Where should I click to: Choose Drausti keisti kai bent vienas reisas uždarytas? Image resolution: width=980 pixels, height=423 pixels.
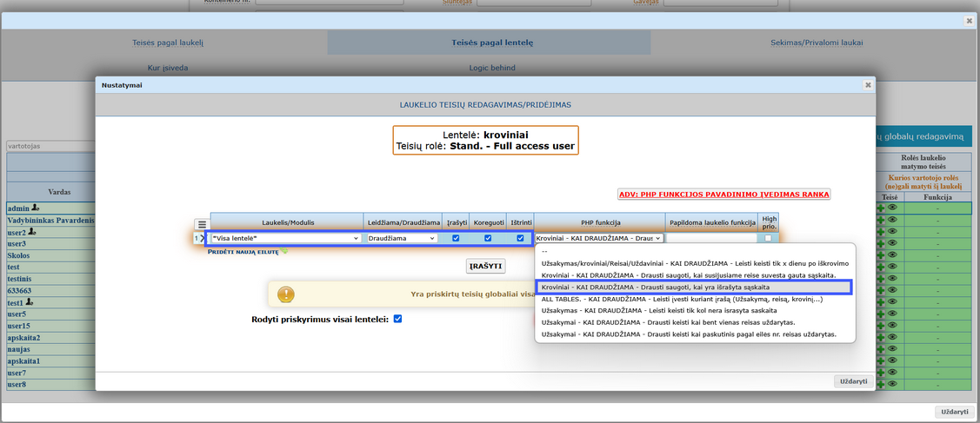695,322
